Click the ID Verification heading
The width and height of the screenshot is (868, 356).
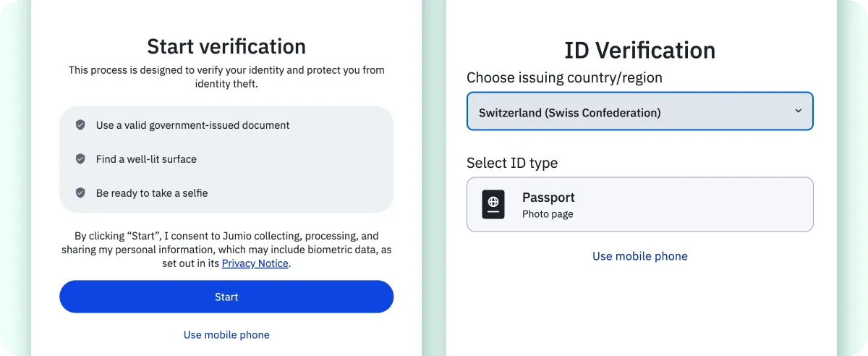640,51
